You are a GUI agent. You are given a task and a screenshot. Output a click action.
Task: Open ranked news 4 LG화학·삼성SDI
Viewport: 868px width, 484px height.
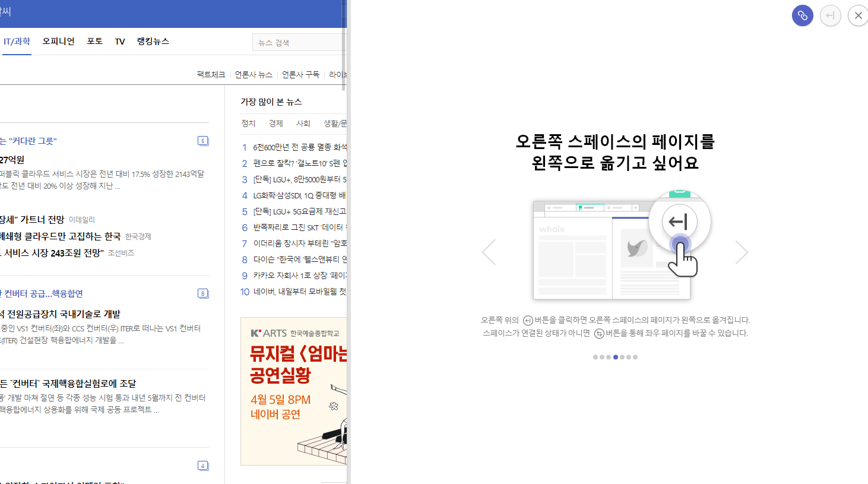(x=300, y=195)
